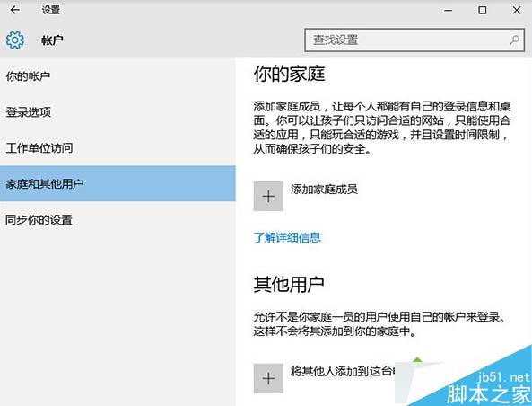Screen dimensions: 532x406
Task: Click the settings gear icon
Action: 15,40
